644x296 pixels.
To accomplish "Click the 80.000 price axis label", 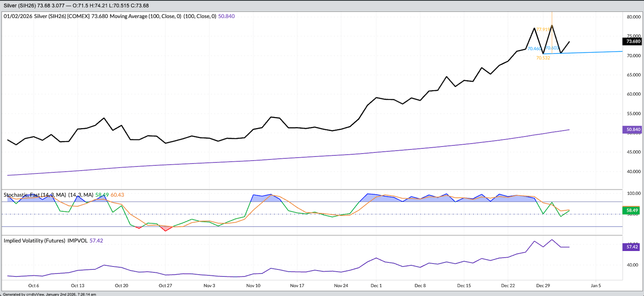I will point(634,17).
